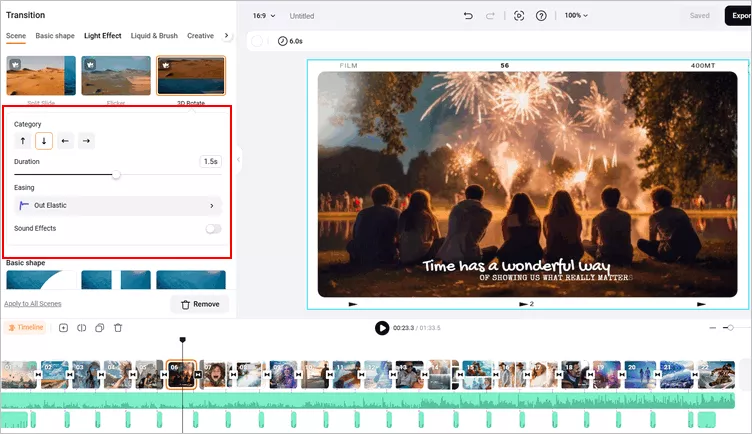Click the transition icon between scenes 01 and 02
This screenshot has width=752, height=434.
click(38, 375)
